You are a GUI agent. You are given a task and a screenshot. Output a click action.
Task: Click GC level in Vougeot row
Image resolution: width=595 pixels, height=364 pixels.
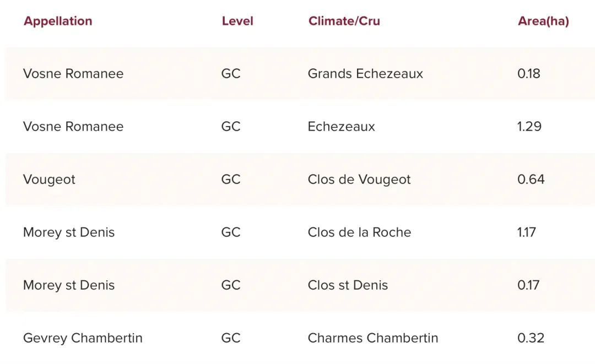(231, 180)
